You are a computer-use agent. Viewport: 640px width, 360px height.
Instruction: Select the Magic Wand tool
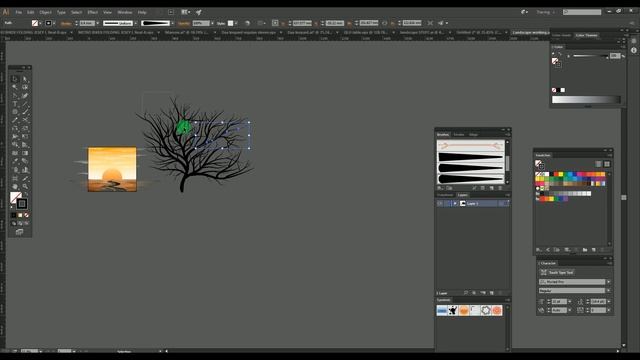tap(15, 87)
